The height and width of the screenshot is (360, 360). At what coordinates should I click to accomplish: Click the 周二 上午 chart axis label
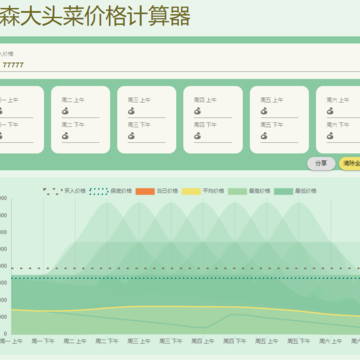[x=75, y=341]
